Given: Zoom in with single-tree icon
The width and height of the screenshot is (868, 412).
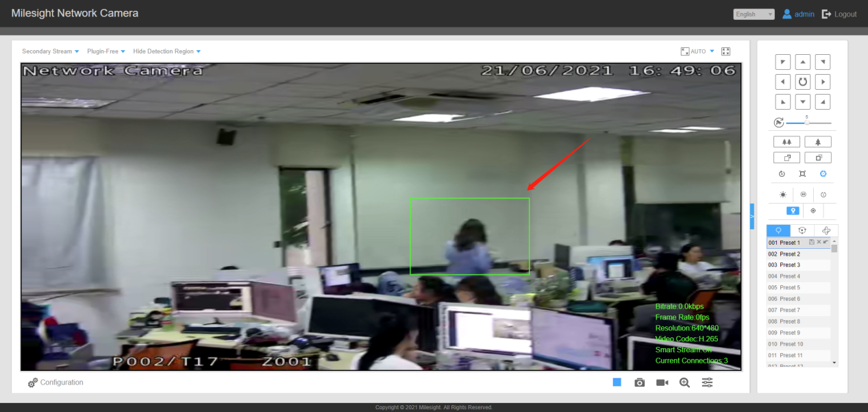Looking at the screenshot, I should pyautogui.click(x=818, y=142).
